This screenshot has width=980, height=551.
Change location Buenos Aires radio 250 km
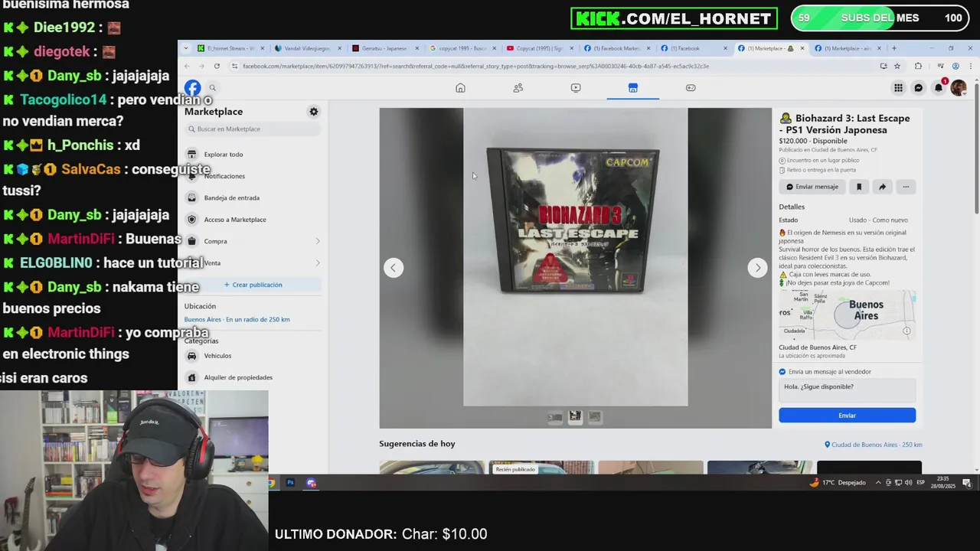point(237,319)
